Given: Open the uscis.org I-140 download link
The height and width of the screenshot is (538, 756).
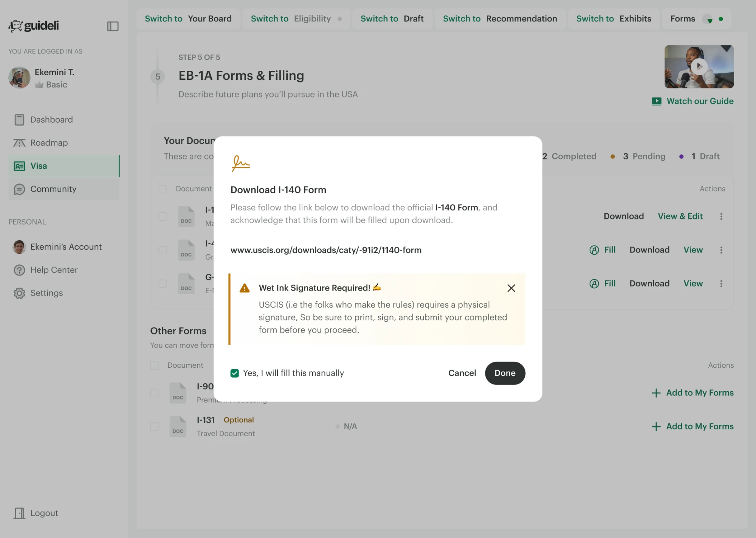Looking at the screenshot, I should [326, 250].
